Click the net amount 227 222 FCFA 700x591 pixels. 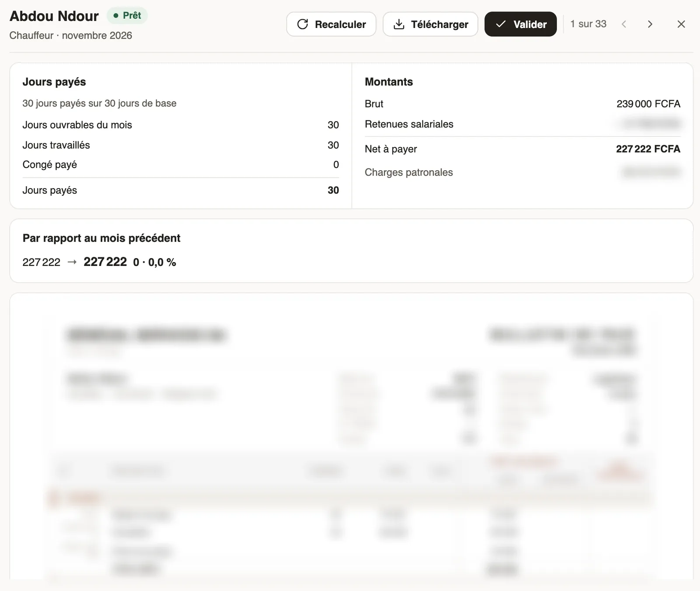click(x=648, y=149)
